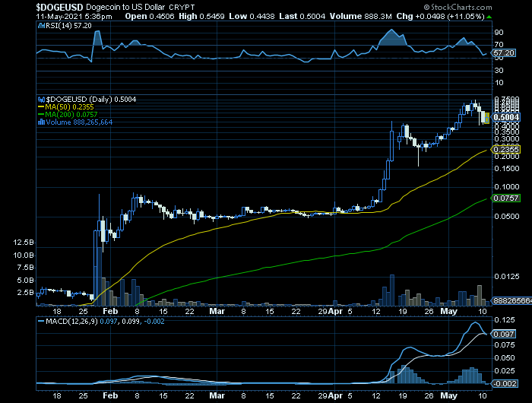Click the Volume legend bar icon

41,122
